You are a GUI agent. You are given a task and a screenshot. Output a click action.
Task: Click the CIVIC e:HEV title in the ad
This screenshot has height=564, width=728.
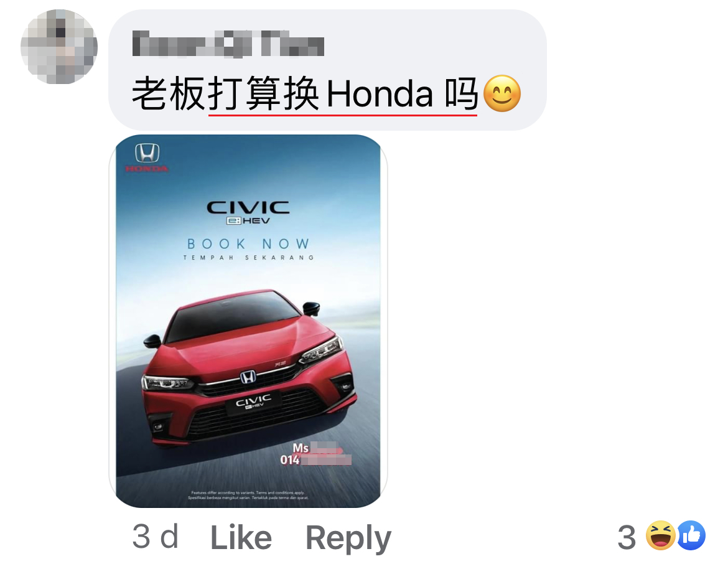click(x=248, y=213)
